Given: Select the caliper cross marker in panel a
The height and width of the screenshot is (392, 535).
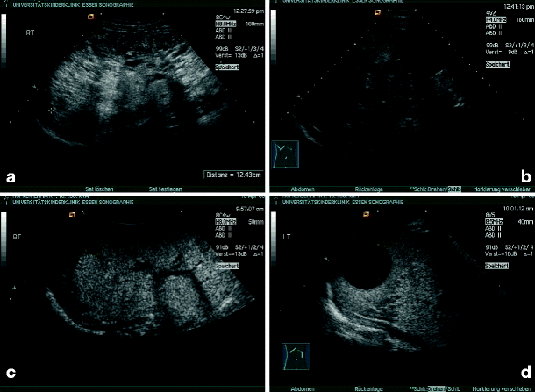Looking at the screenshot, I should (52, 110).
